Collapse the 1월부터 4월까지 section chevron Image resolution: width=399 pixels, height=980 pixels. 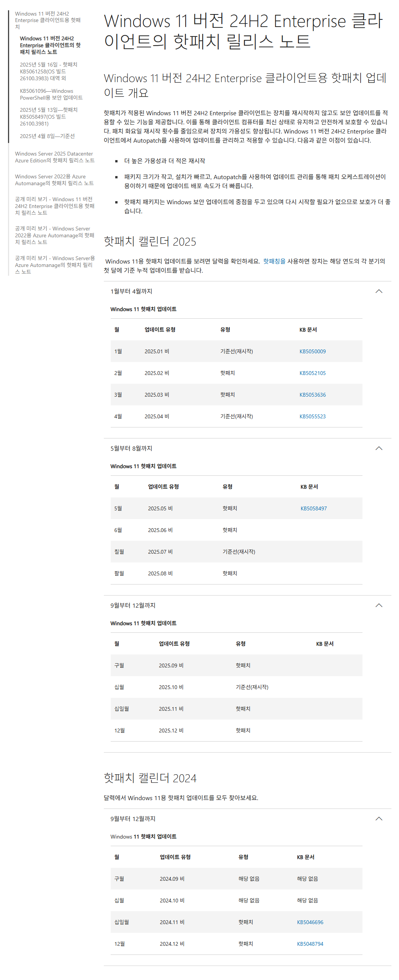coord(378,291)
